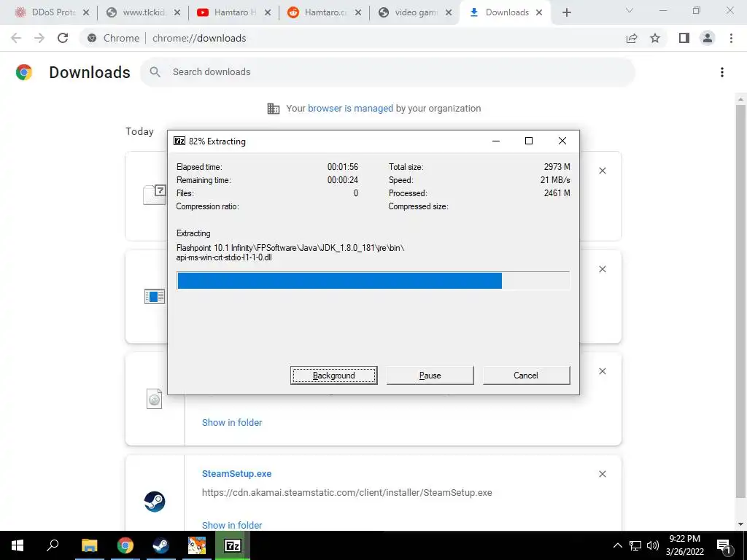Go back in browser history
Screen dimensions: 747x560
[x=16, y=38]
